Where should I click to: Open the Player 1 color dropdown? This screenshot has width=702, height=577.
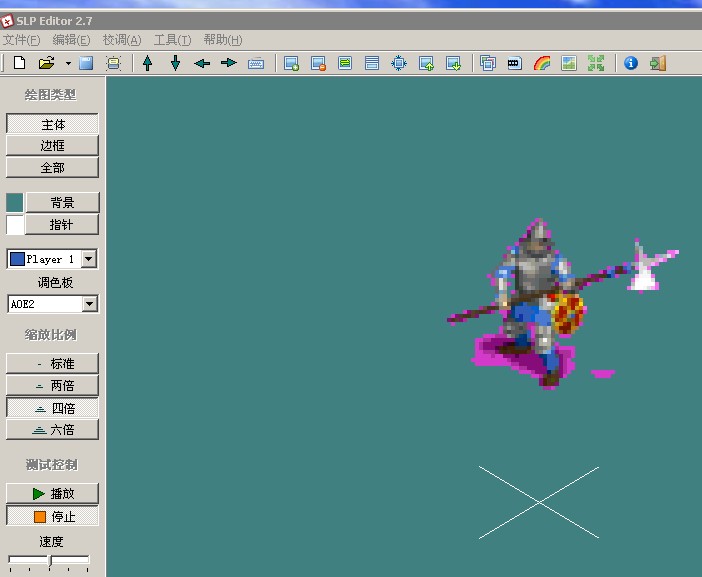pyautogui.click(x=89, y=259)
